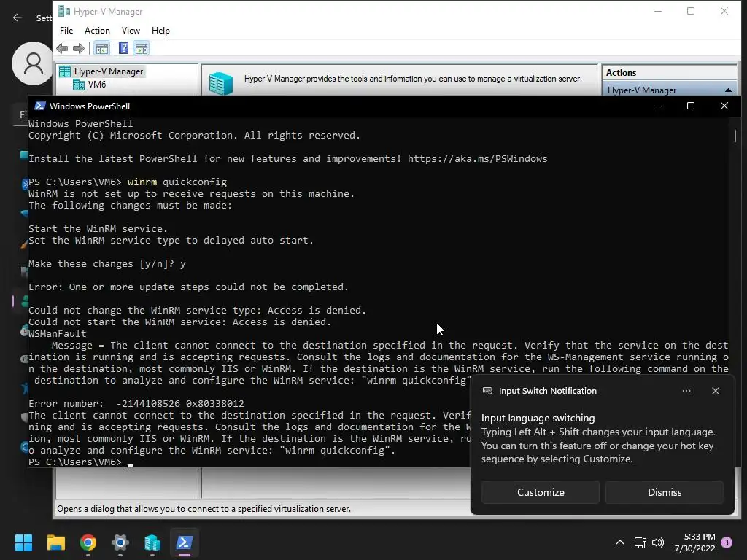Collapse the Hyper-V Manager Actions section arrow
The image size is (747, 560).
coord(728,90)
